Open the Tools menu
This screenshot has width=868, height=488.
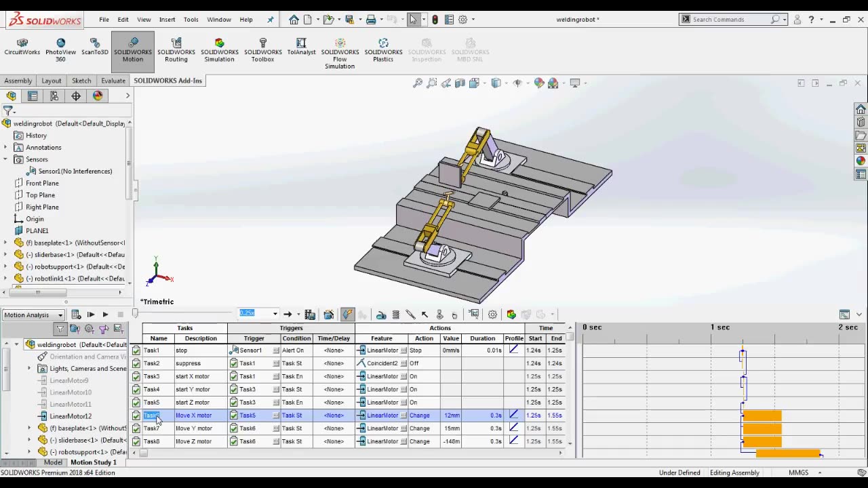tap(191, 20)
